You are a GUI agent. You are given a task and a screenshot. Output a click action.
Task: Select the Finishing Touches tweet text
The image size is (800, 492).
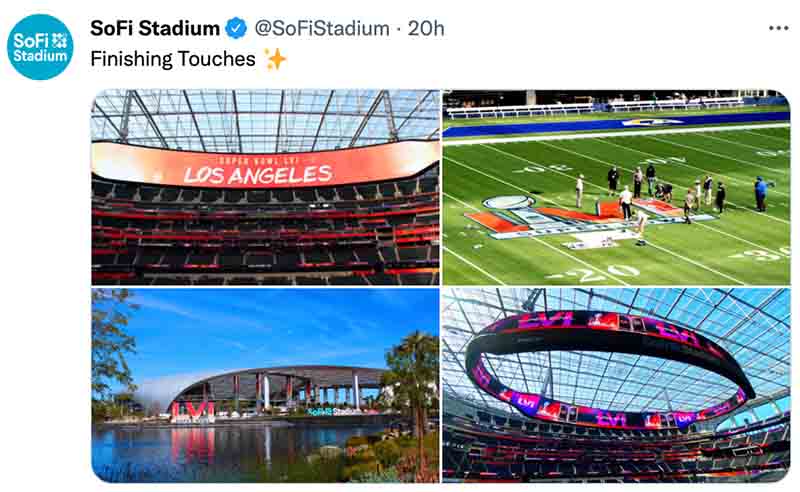173,59
